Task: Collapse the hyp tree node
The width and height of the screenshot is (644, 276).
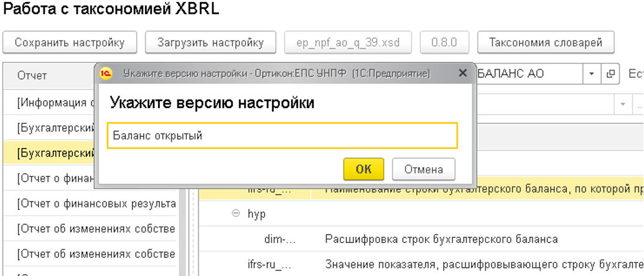Action: pos(236,213)
